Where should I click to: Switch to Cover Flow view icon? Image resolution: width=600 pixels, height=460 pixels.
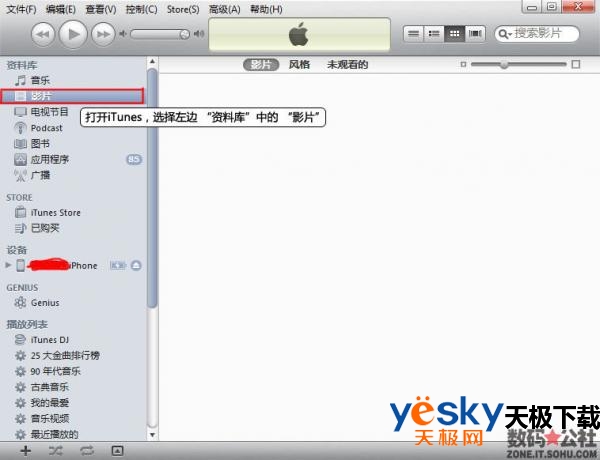click(x=475, y=34)
